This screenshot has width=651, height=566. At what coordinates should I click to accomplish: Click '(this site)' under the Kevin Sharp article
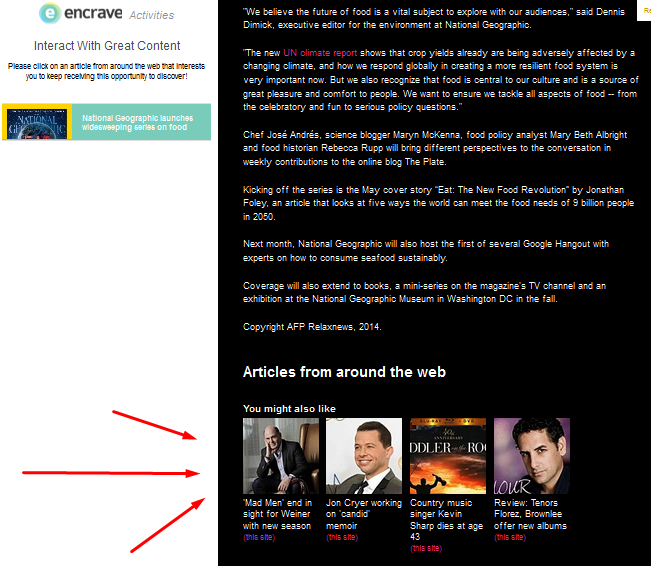click(x=426, y=549)
